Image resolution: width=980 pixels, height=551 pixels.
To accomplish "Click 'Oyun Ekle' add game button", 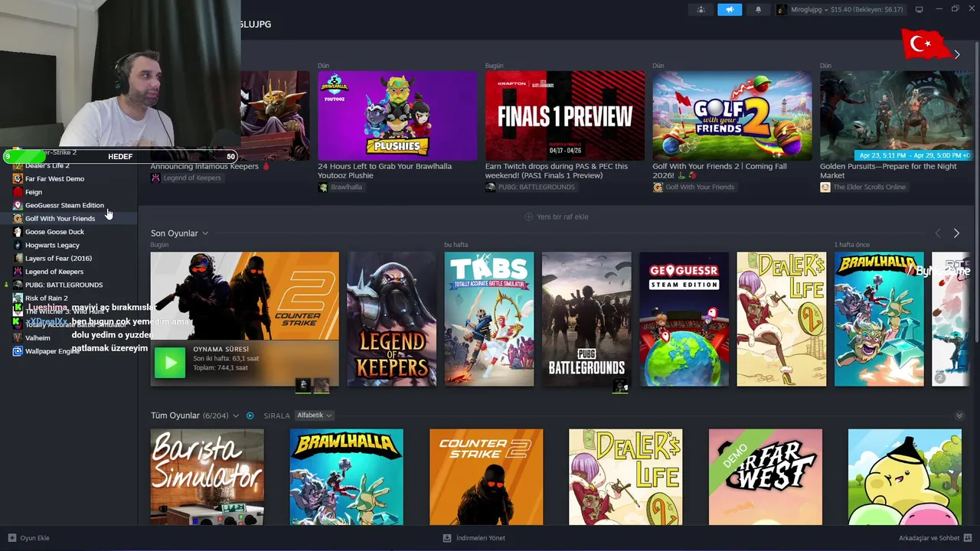I will [28, 538].
